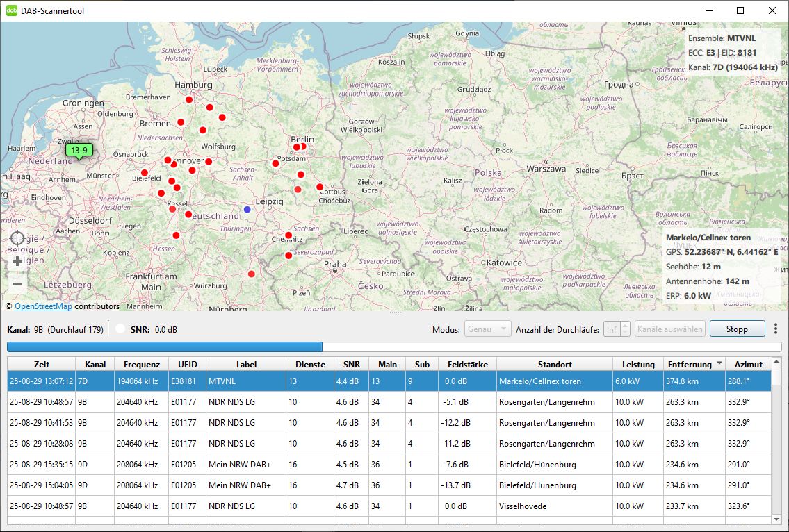Click the Anzahl der Durchläufe spinner arrows

point(625,329)
